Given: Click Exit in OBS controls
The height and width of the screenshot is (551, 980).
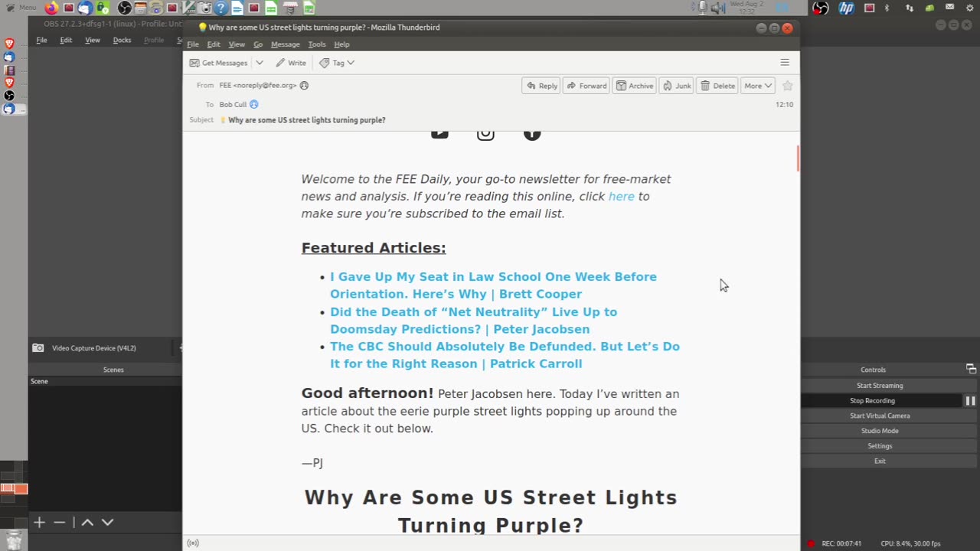Looking at the screenshot, I should coord(880,461).
